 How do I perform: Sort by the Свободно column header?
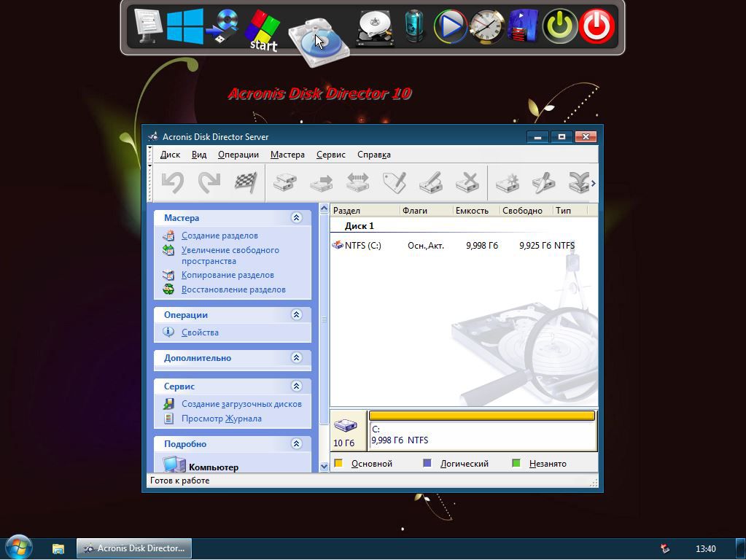[x=527, y=211]
